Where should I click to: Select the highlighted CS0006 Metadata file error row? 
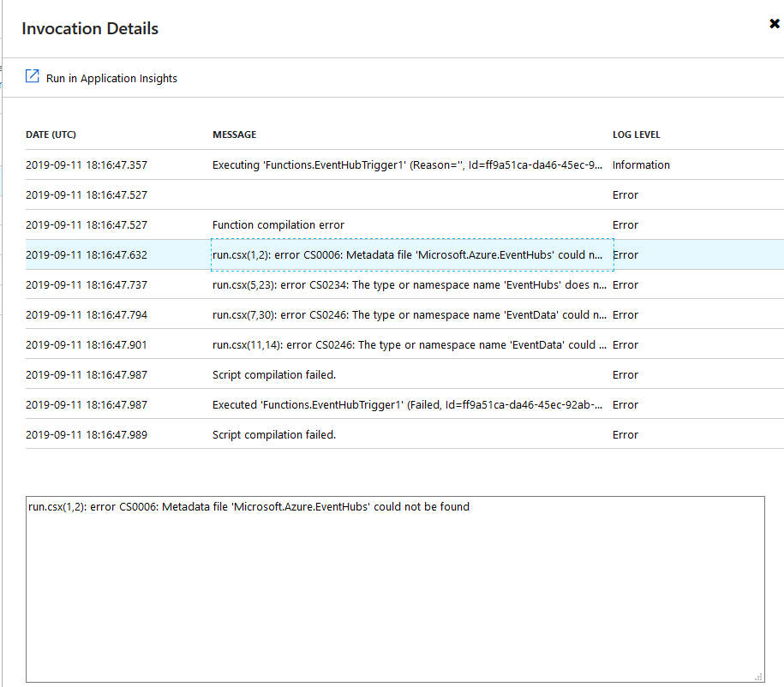coord(412,254)
